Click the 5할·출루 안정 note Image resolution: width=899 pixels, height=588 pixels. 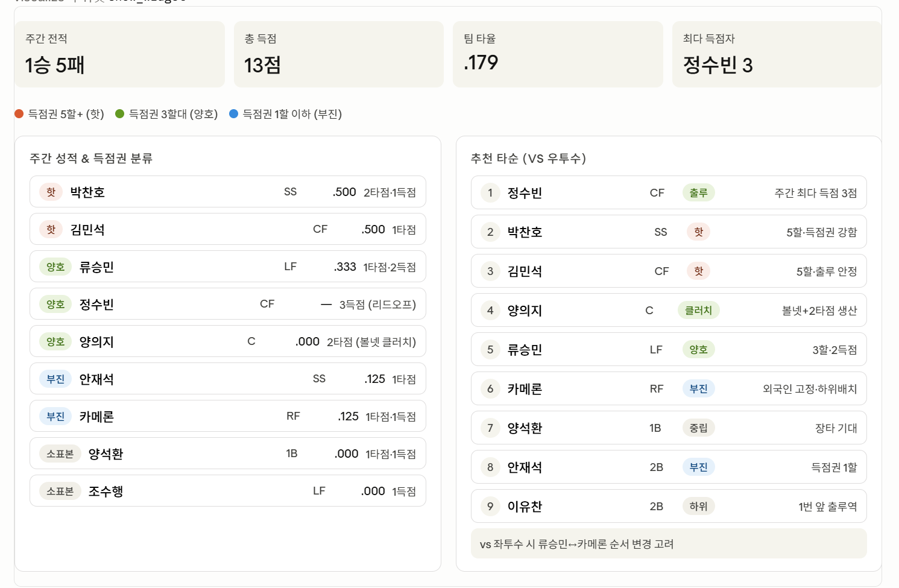tap(827, 271)
